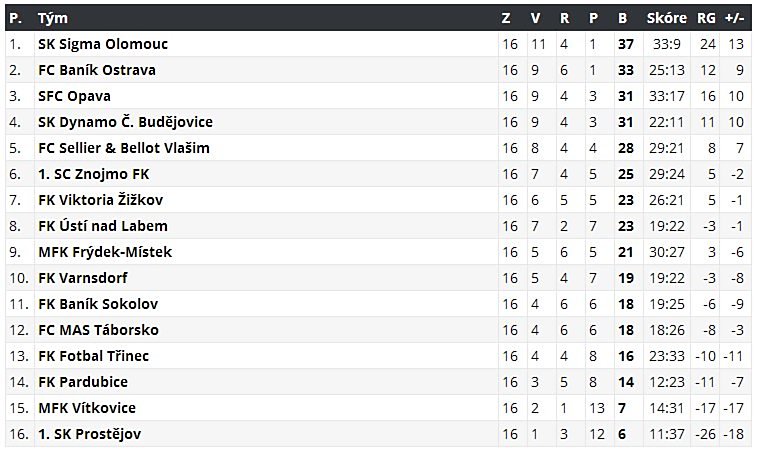757x452 pixels.
Task: Click the RG column header
Action: pos(706,18)
